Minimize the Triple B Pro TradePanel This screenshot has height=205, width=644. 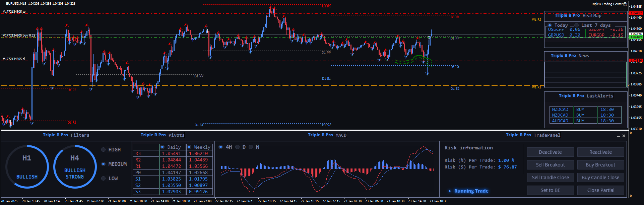coord(618,136)
